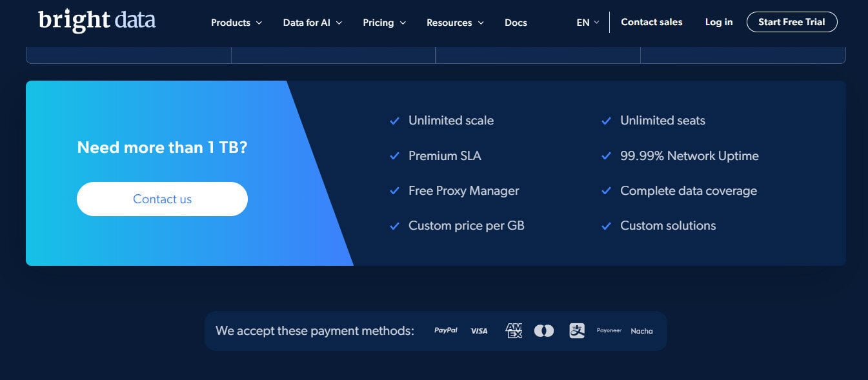868x380 pixels.
Task: Select the Nacha payment icon
Action: tap(641, 331)
